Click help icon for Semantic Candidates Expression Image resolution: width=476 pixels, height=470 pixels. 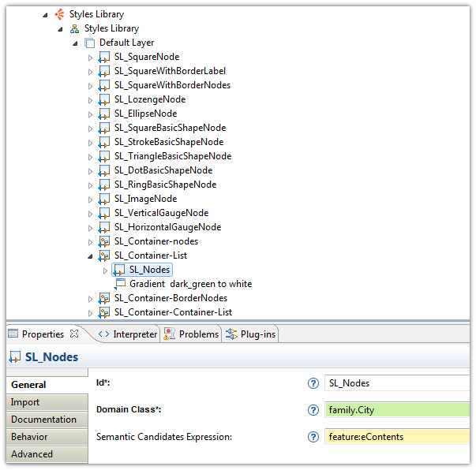(313, 437)
